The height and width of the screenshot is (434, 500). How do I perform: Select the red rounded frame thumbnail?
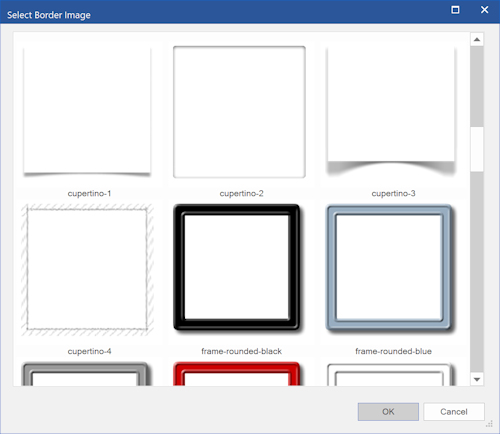click(x=237, y=374)
